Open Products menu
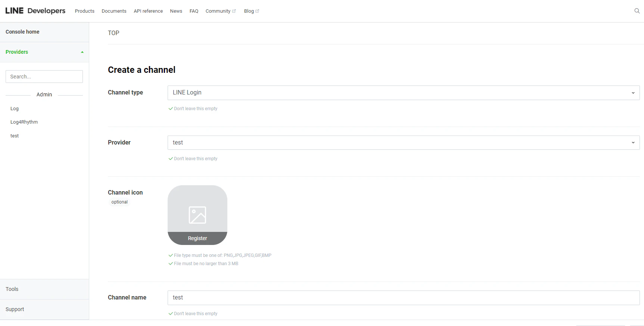Image resolution: width=644 pixels, height=326 pixels. 85,11
